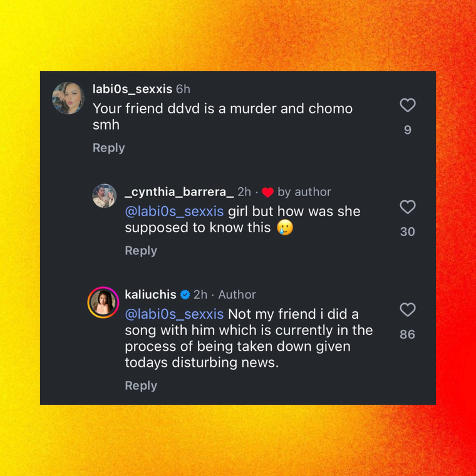Tap the heart on _cynthia_barrera_'s reply
Image resolution: width=476 pixels, height=476 pixels.
tap(408, 207)
